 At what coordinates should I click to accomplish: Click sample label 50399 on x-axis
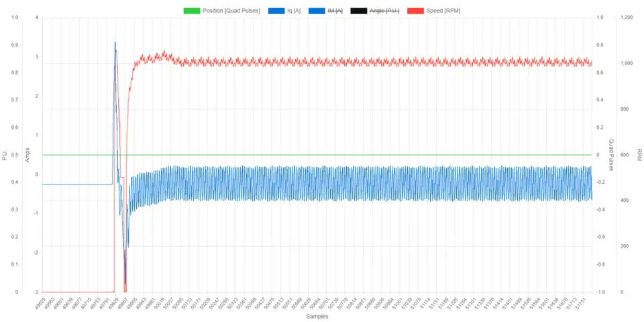click(x=250, y=303)
